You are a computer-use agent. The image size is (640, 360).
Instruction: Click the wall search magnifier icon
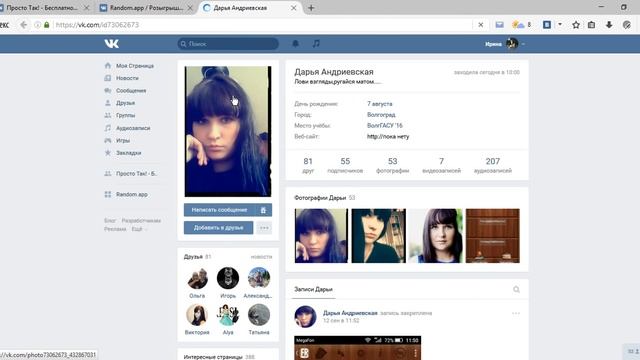[x=516, y=289]
